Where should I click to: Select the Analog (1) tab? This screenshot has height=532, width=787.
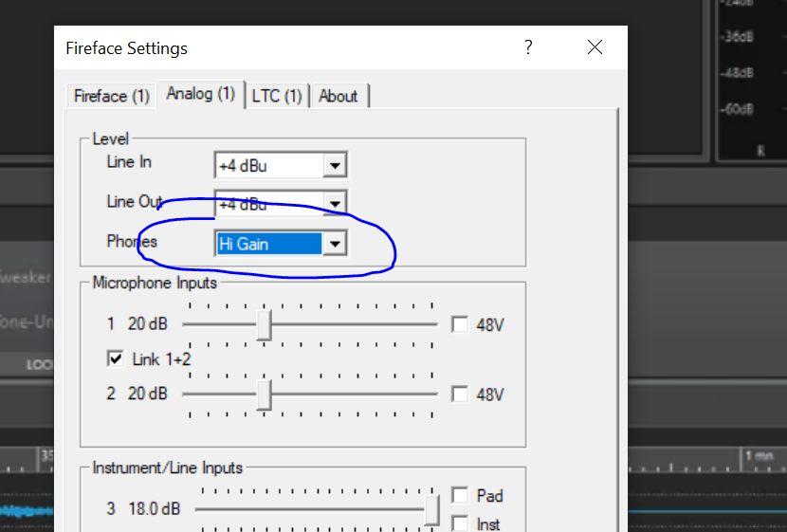click(200, 94)
